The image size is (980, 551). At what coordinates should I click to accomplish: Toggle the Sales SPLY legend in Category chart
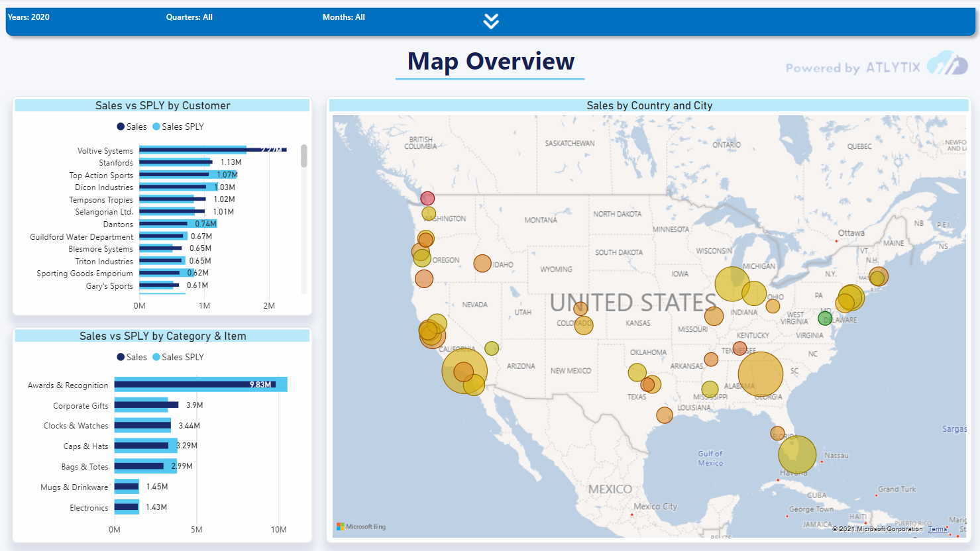(x=178, y=357)
